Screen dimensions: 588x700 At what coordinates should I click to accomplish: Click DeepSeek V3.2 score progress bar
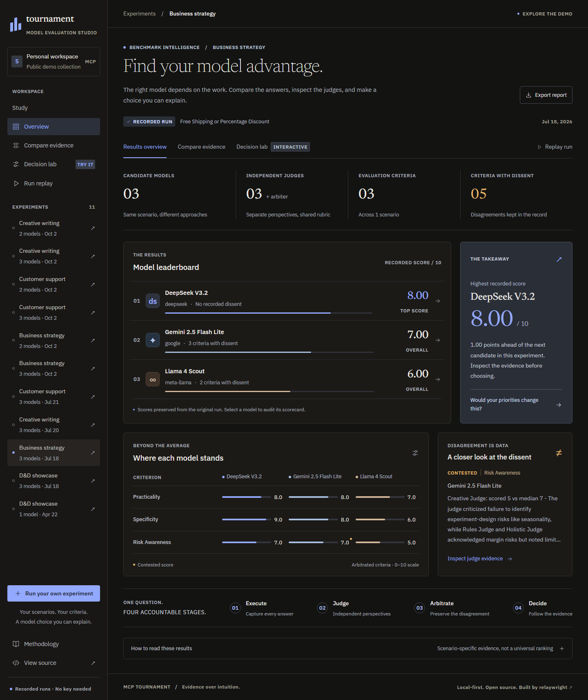pos(268,313)
